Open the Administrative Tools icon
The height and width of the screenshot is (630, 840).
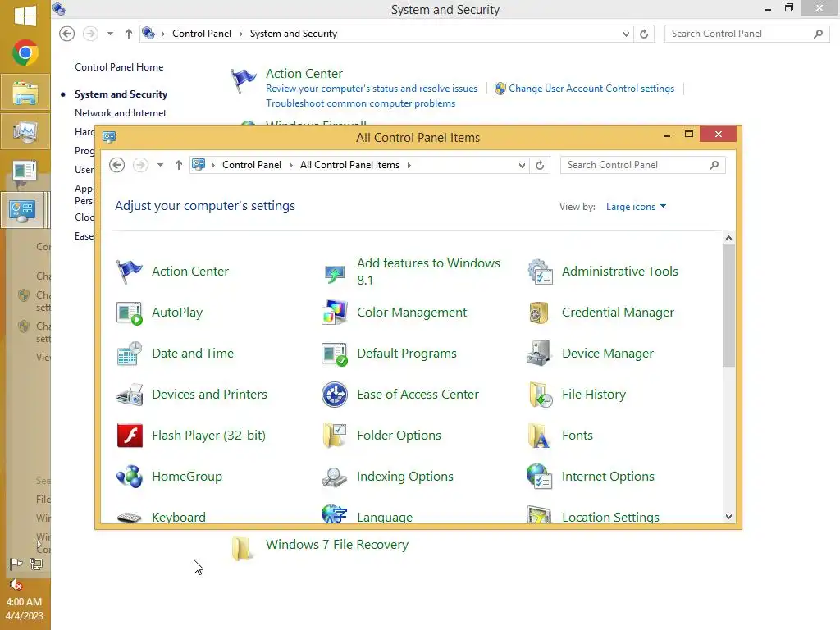(x=540, y=271)
